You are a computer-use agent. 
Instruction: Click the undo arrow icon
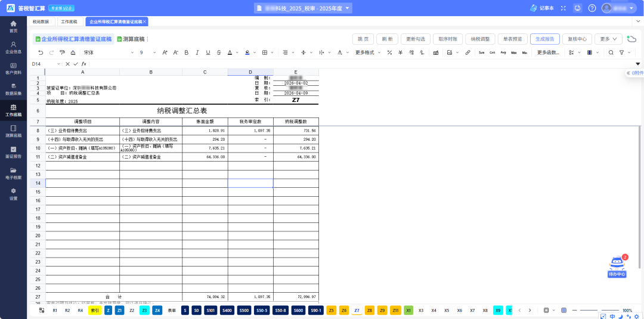(x=41, y=52)
